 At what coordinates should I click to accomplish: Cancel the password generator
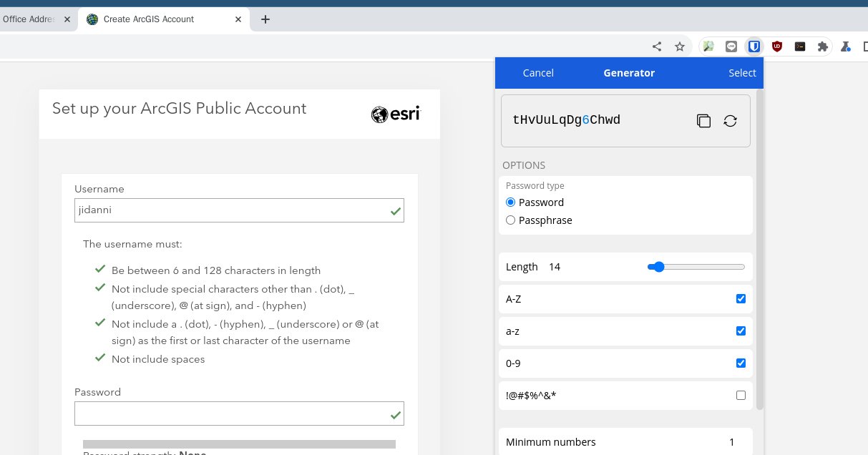(538, 73)
